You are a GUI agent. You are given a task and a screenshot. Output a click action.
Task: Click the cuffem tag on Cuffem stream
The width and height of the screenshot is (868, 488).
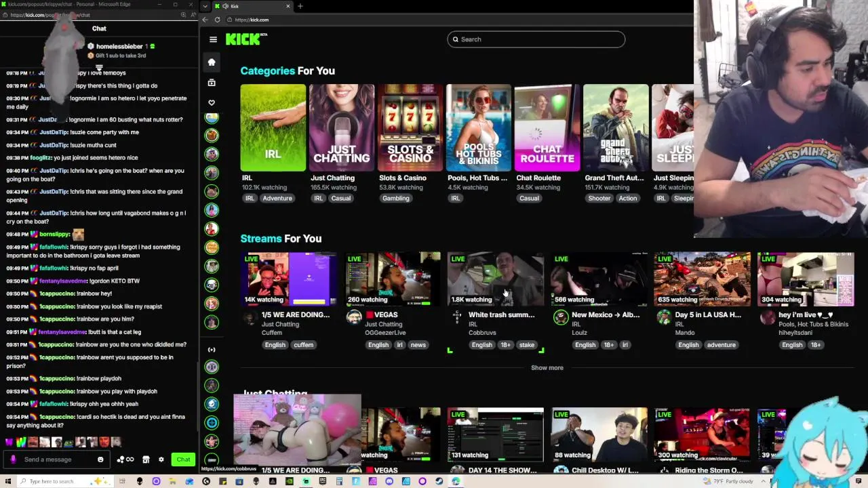tap(303, 345)
